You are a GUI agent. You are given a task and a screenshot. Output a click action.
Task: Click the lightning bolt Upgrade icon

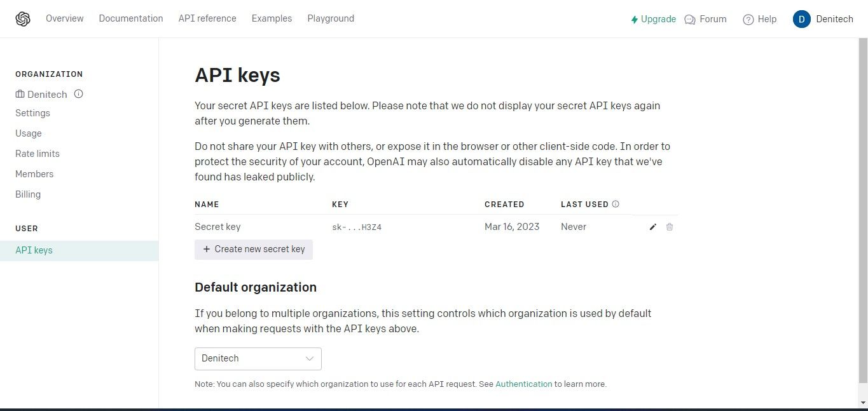click(633, 19)
